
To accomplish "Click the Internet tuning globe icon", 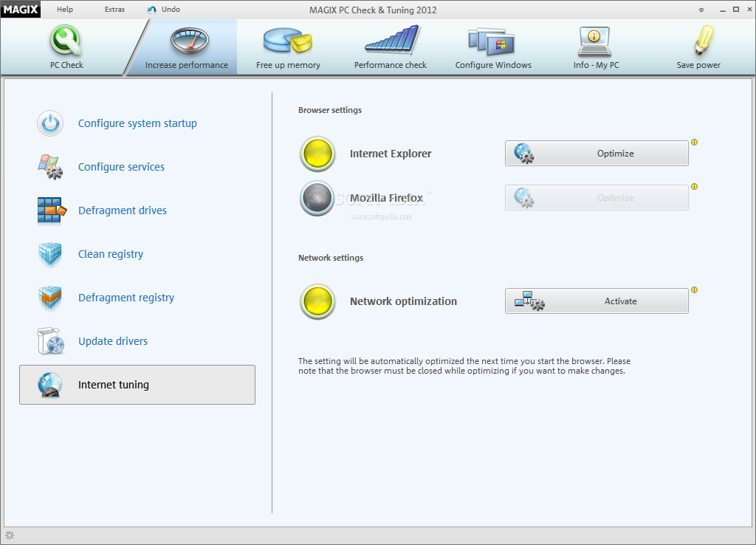I will (x=50, y=385).
